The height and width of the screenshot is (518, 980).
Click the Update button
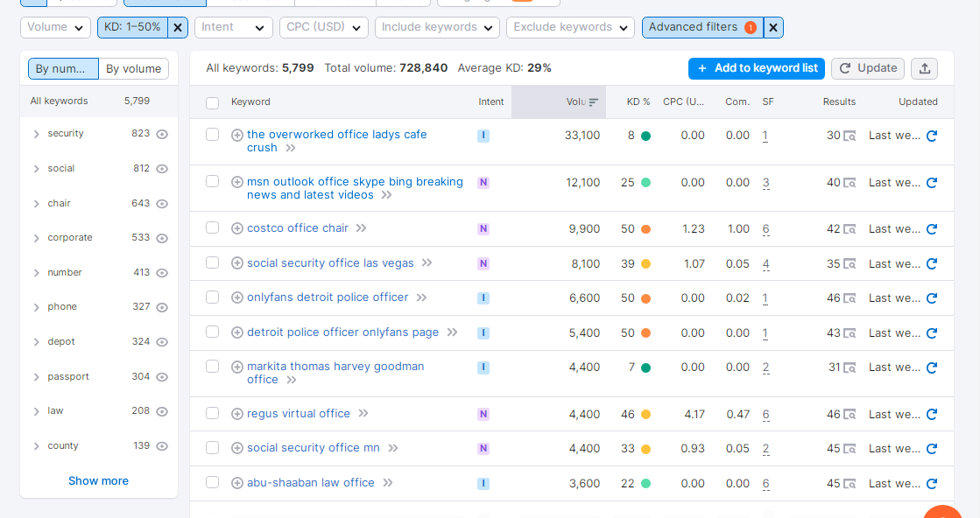(x=868, y=68)
